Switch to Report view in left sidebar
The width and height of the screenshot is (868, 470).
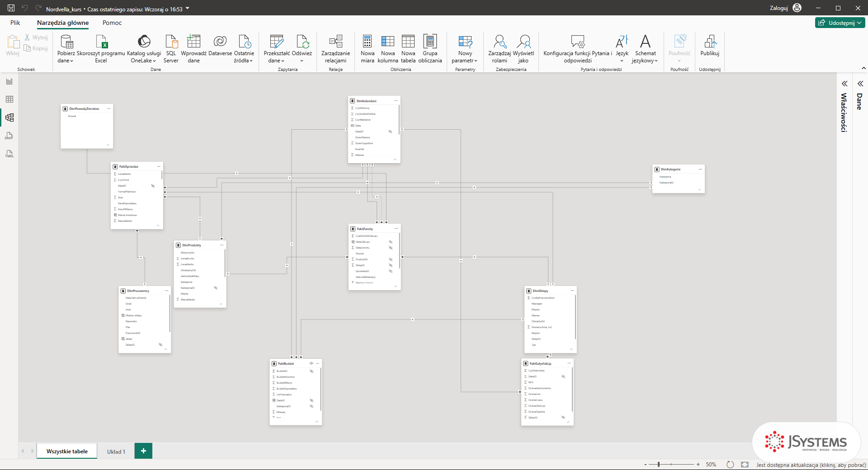pos(9,81)
